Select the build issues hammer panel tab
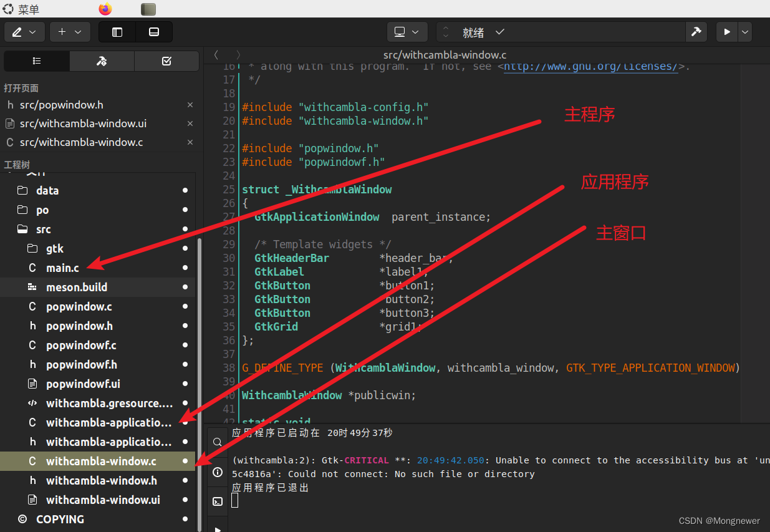The height and width of the screenshot is (532, 770). click(x=101, y=61)
